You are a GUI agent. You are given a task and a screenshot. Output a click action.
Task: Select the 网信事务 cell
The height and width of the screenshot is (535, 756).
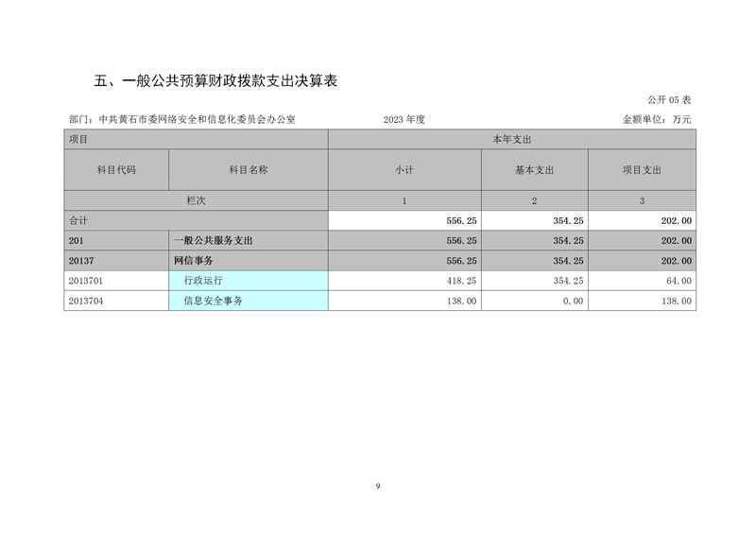[249, 261]
